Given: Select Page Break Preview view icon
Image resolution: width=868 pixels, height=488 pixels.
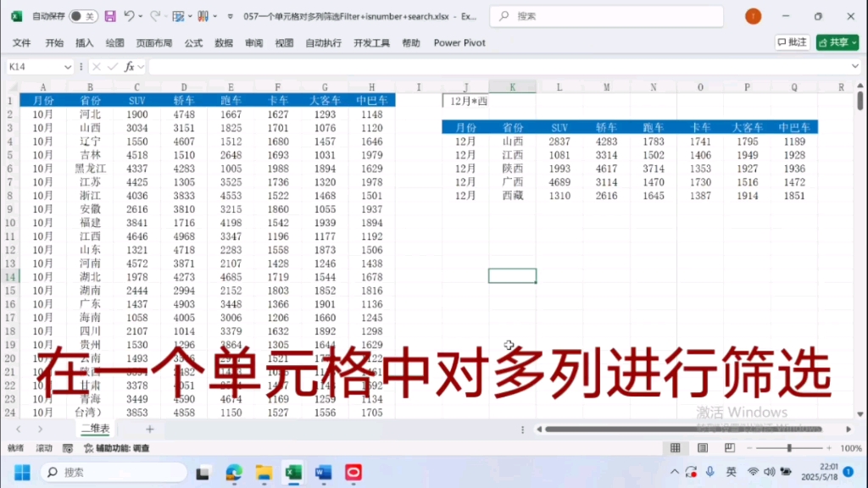Looking at the screenshot, I should pos(731,448).
